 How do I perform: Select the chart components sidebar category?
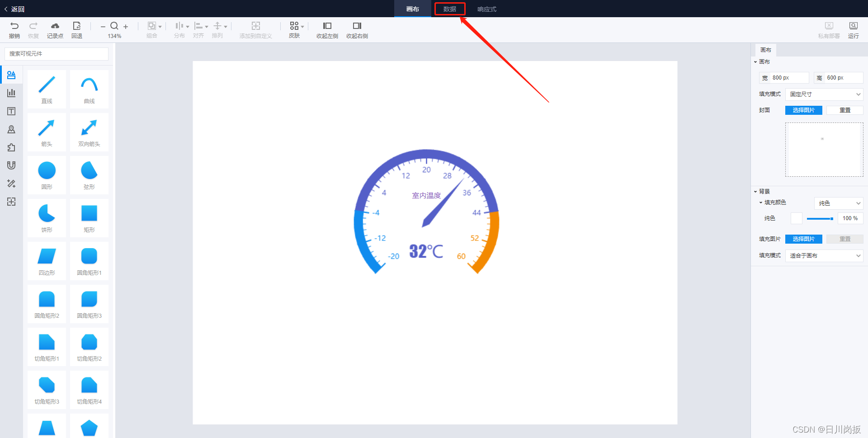pyautogui.click(x=11, y=93)
